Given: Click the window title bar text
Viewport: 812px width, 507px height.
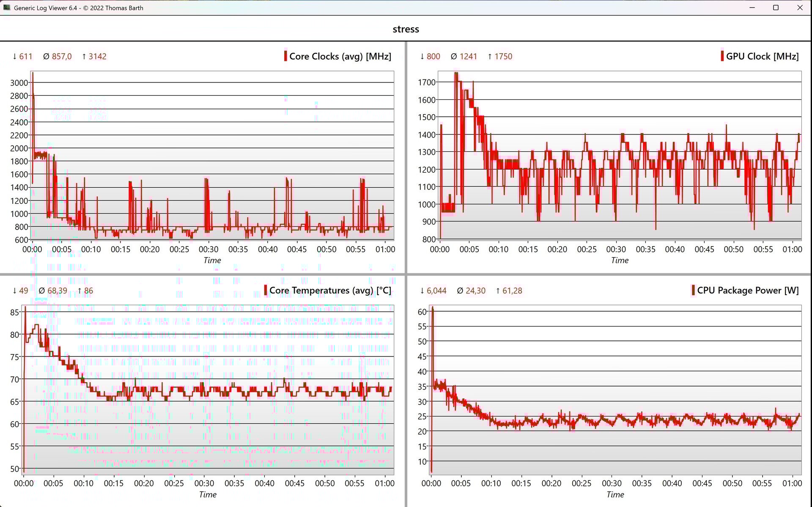Looking at the screenshot, I should pos(79,8).
